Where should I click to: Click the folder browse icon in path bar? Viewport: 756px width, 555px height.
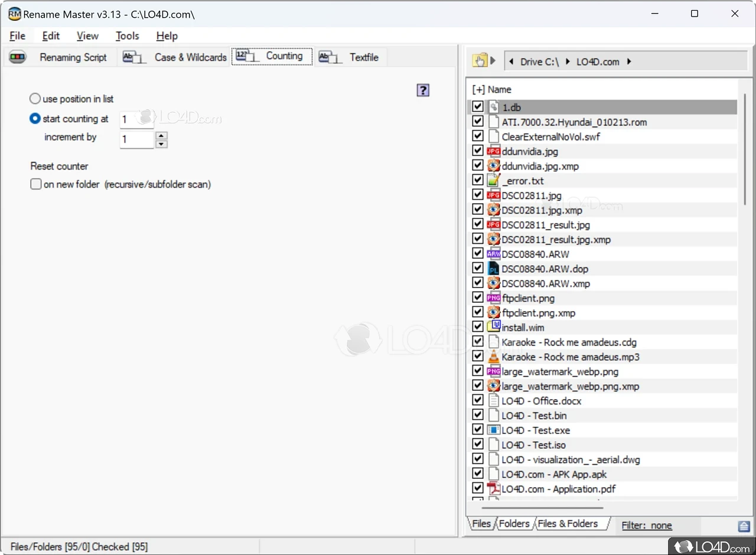(480, 61)
